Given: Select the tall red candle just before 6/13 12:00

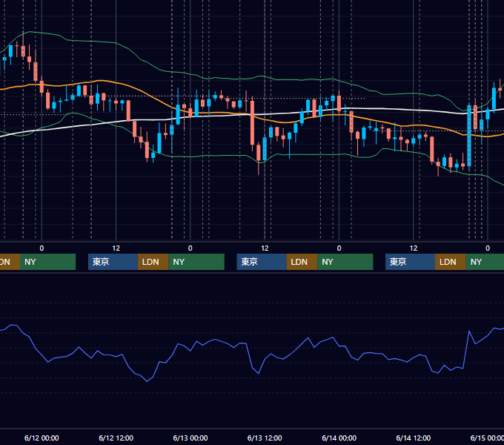Looking at the screenshot, I should point(252,123).
